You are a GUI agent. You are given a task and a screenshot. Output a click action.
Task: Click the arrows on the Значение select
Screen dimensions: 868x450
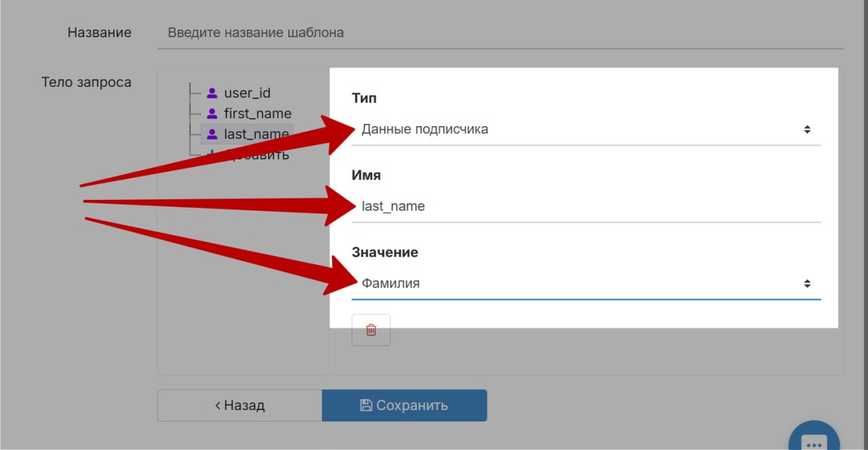(x=807, y=283)
